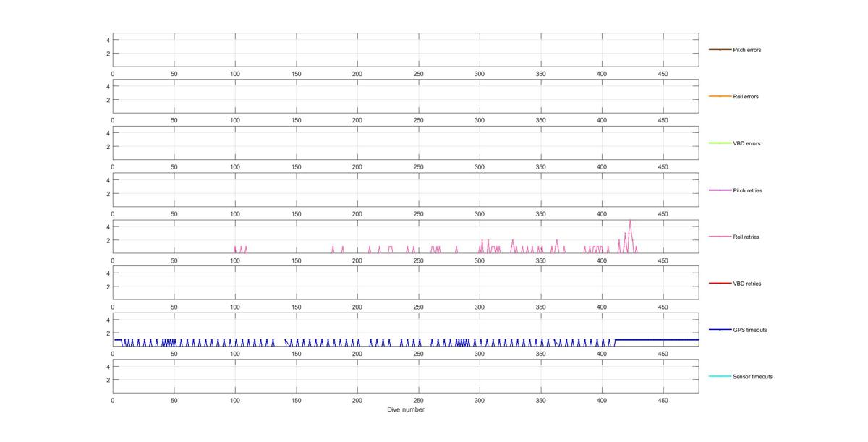Select the red VBD retries legend line
Viewport: 868px width, 442px height.
[x=720, y=284]
